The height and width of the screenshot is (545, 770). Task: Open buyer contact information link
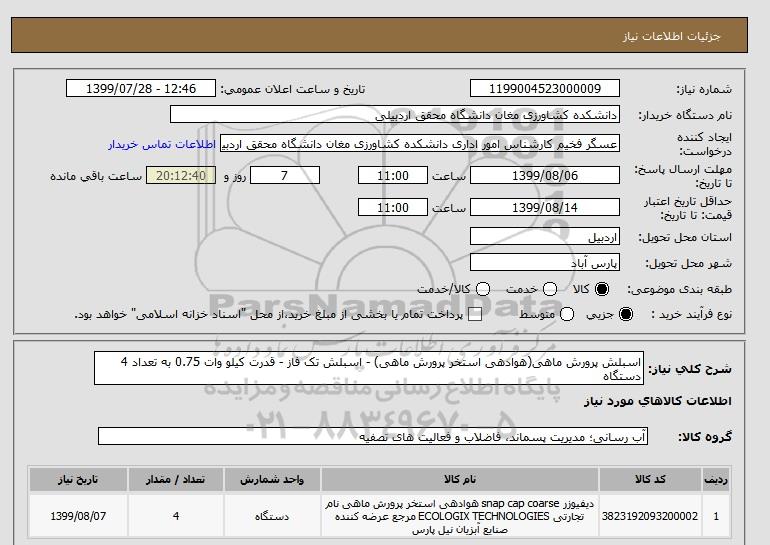coord(162,145)
